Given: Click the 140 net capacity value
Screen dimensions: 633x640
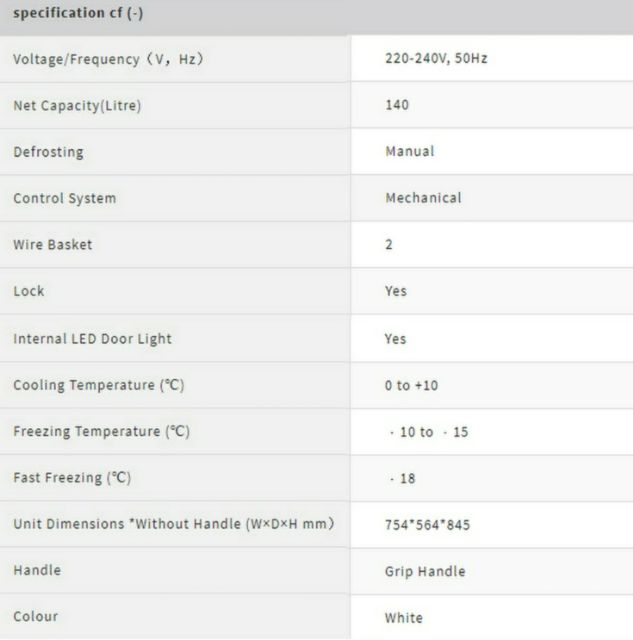Looking at the screenshot, I should pyautogui.click(x=397, y=105).
